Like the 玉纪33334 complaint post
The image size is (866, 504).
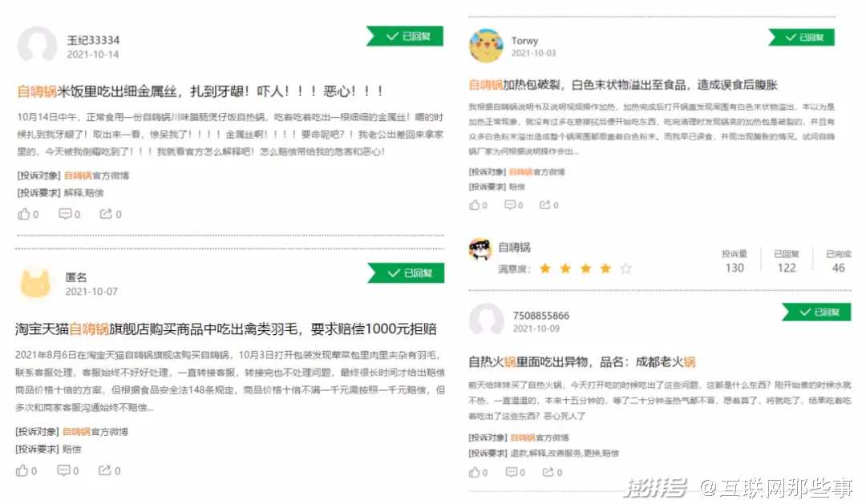(24, 214)
